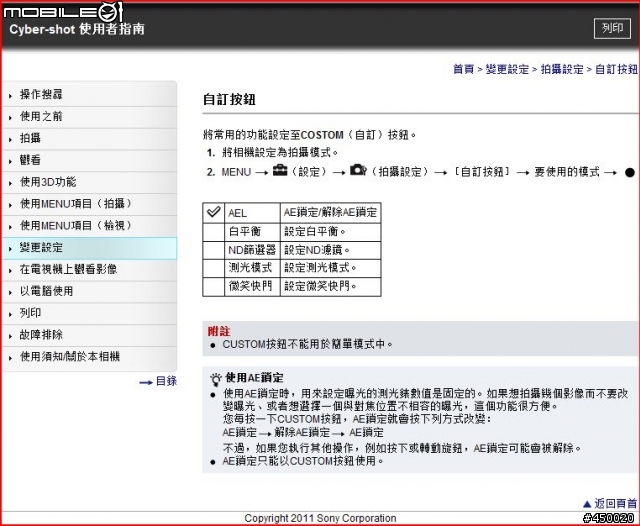Click step 1 將相機設定為拍攝模式 text
This screenshot has height=526, width=640.
click(x=280, y=153)
